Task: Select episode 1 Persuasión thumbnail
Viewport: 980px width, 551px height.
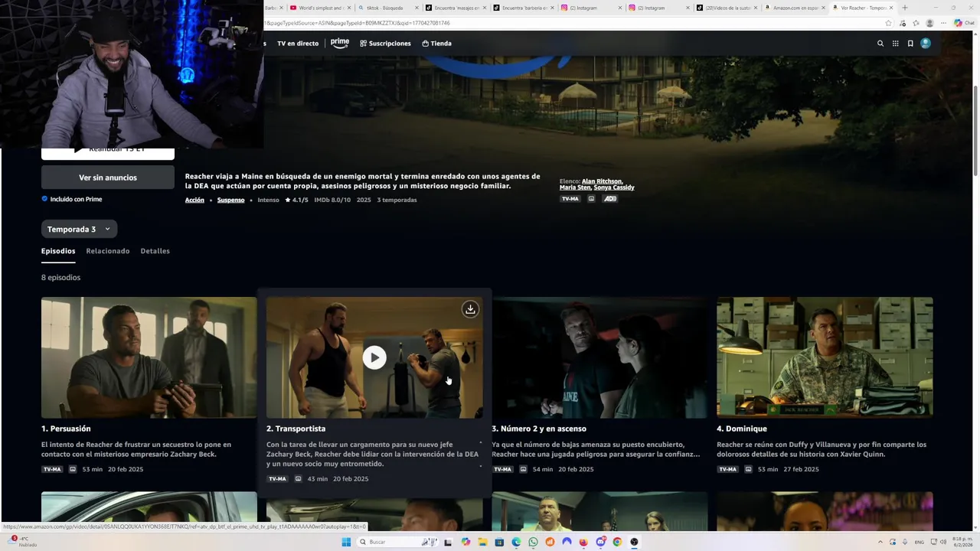Action: click(149, 357)
